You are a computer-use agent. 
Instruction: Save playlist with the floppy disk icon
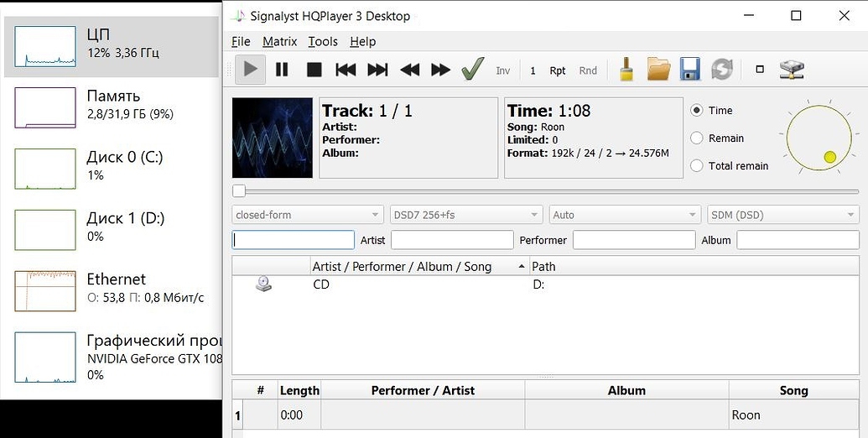click(689, 70)
